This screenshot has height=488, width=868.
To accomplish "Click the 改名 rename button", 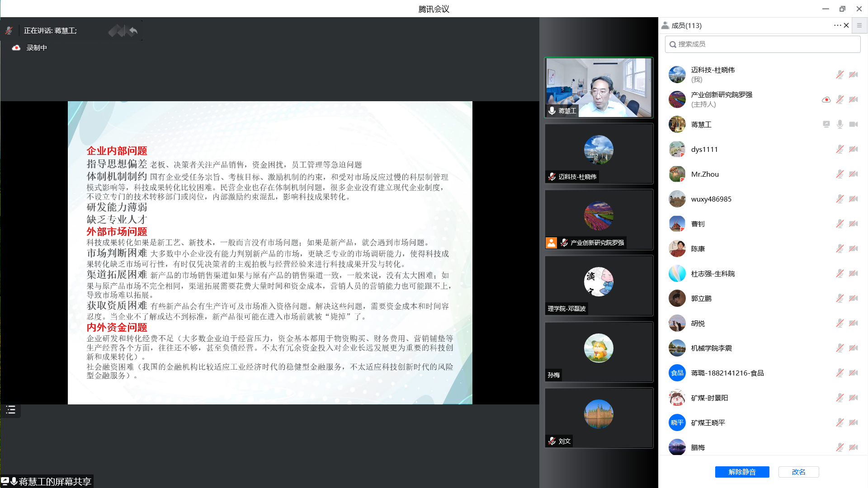I will click(x=798, y=472).
